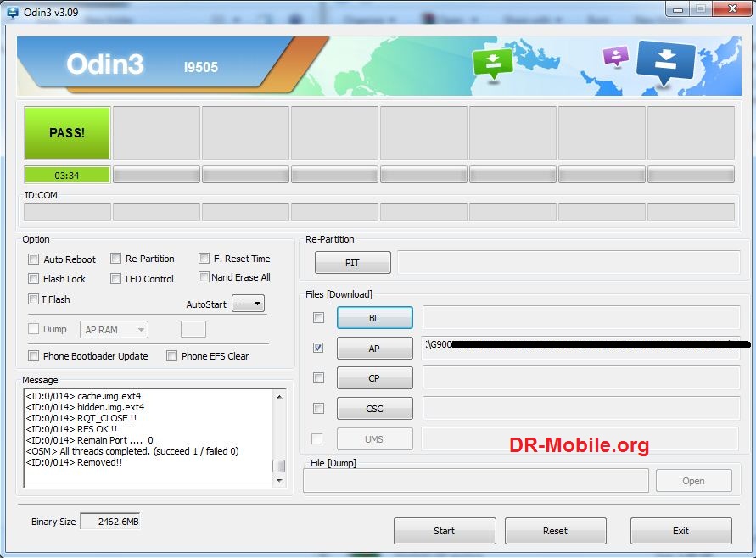Check Phone Bootloader Update

pyautogui.click(x=33, y=355)
